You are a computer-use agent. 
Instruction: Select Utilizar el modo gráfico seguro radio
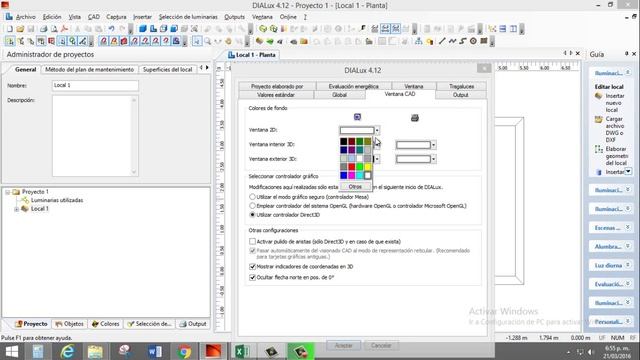point(252,197)
